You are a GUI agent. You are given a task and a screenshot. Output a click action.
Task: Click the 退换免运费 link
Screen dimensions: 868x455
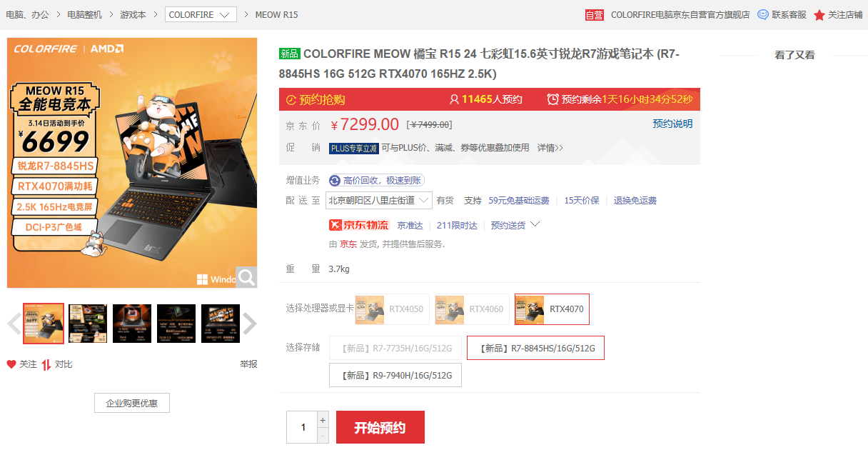coord(635,201)
